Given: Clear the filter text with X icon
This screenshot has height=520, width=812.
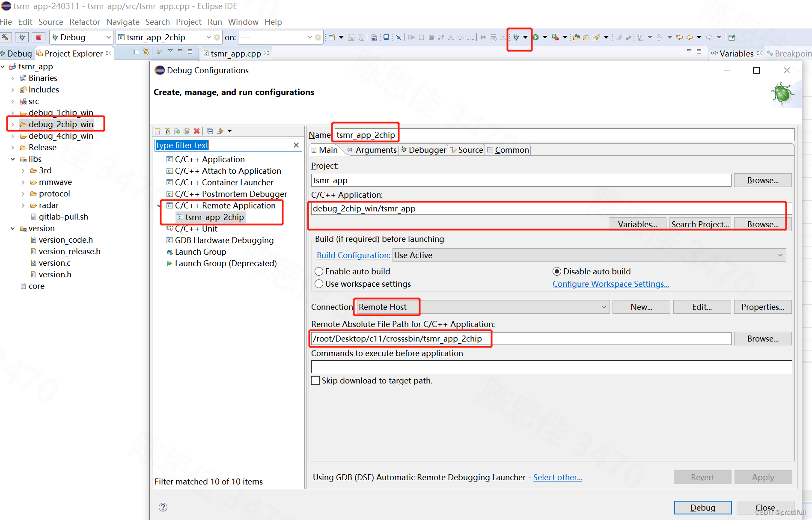Looking at the screenshot, I should coord(296,145).
